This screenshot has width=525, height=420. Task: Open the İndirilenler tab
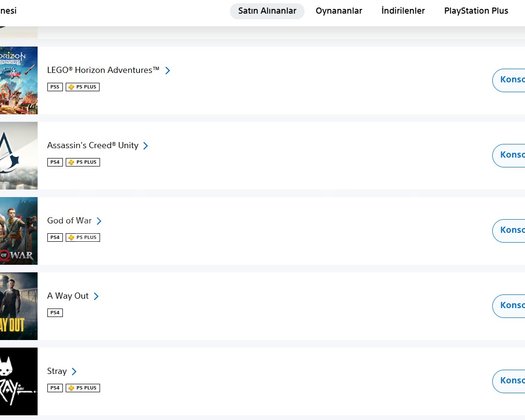pos(403,11)
